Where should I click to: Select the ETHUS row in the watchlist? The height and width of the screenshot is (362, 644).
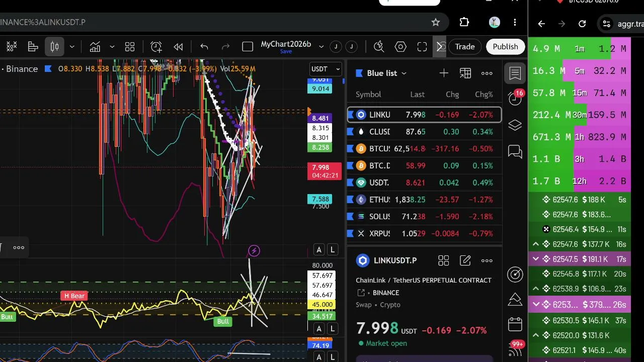click(x=425, y=200)
